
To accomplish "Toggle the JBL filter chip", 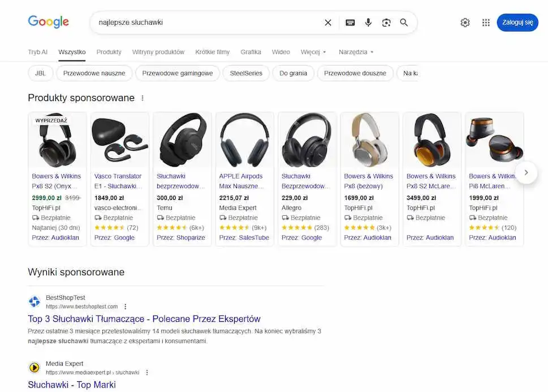I will (40, 73).
